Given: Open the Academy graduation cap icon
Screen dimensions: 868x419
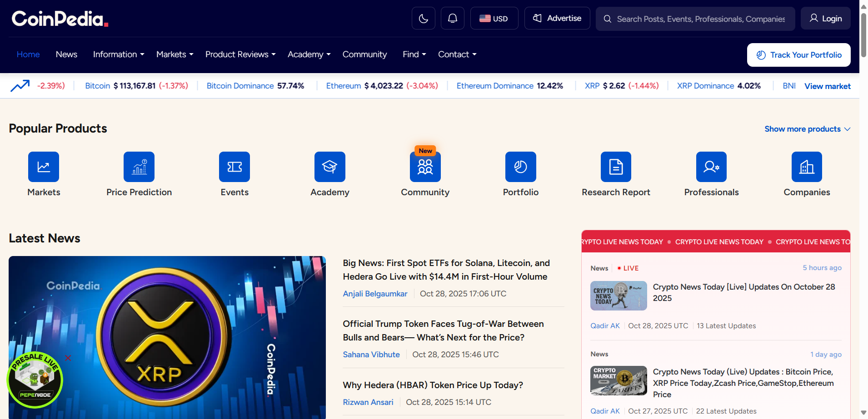Looking at the screenshot, I should coord(330,167).
